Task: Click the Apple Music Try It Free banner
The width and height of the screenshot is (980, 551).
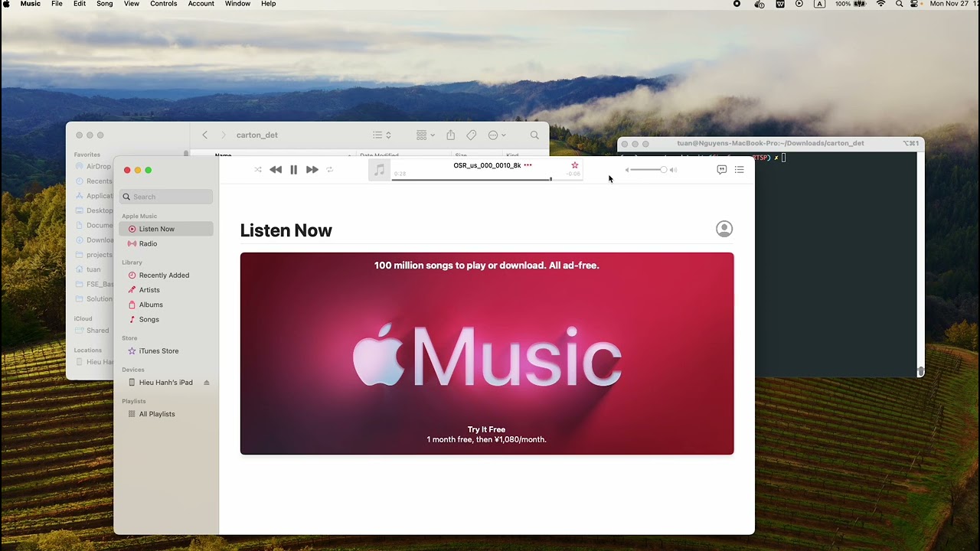Action: click(487, 354)
